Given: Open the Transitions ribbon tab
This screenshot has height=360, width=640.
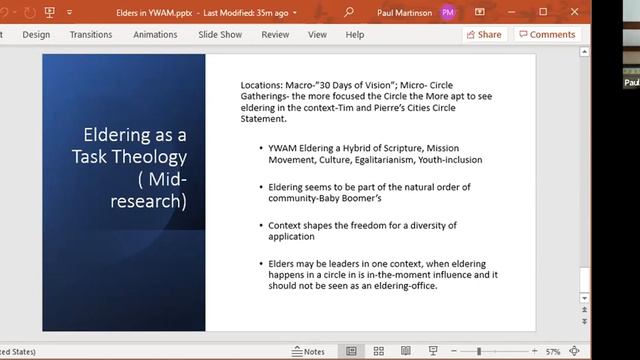Looking at the screenshot, I should pos(91,35).
